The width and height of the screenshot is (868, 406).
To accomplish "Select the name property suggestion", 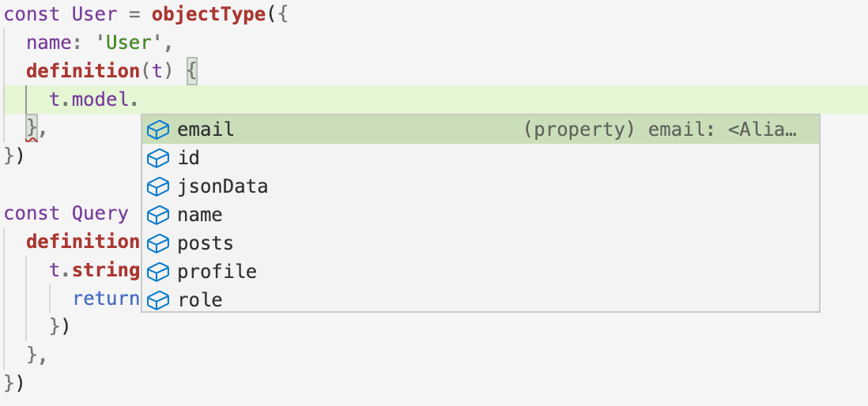I will pyautogui.click(x=200, y=215).
